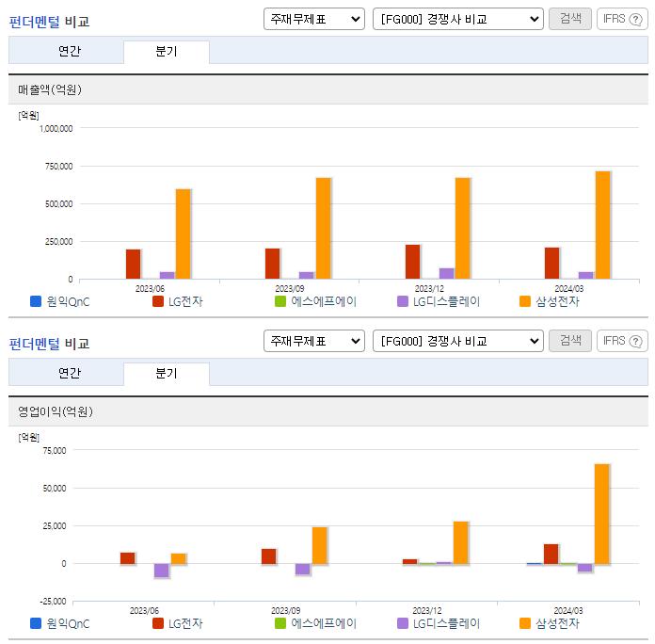The width and height of the screenshot is (655, 644).
Task: Click the 2023/06 axis label in the 매출액 chart
Action: (150, 288)
